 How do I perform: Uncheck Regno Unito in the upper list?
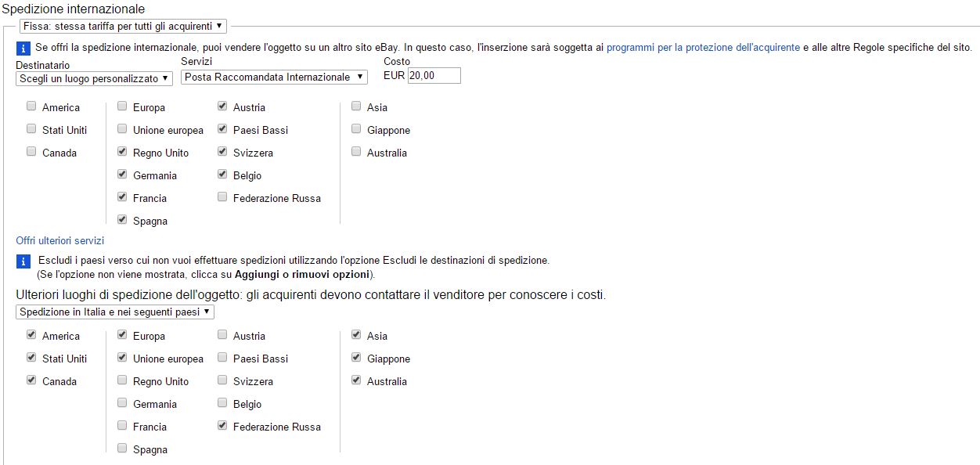(x=122, y=152)
